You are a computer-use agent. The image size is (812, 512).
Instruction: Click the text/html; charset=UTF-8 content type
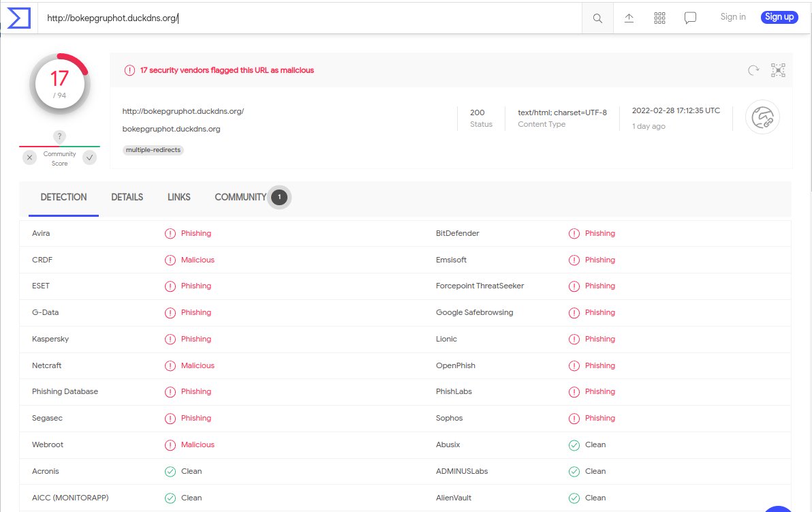(x=563, y=112)
